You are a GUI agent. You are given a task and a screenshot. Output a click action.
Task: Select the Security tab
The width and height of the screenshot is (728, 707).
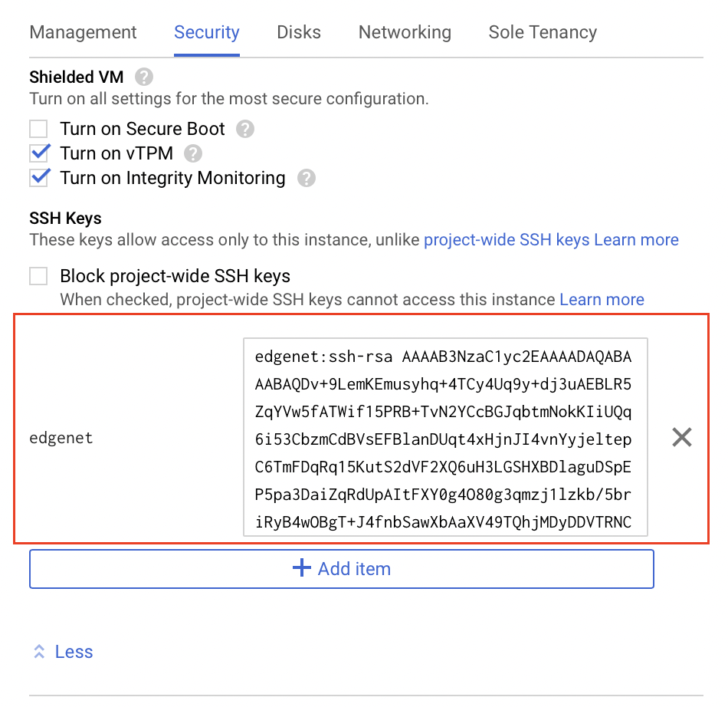coord(206,32)
